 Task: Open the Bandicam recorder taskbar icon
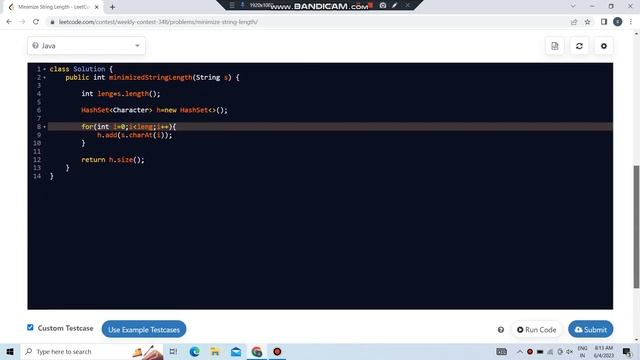click(277, 351)
